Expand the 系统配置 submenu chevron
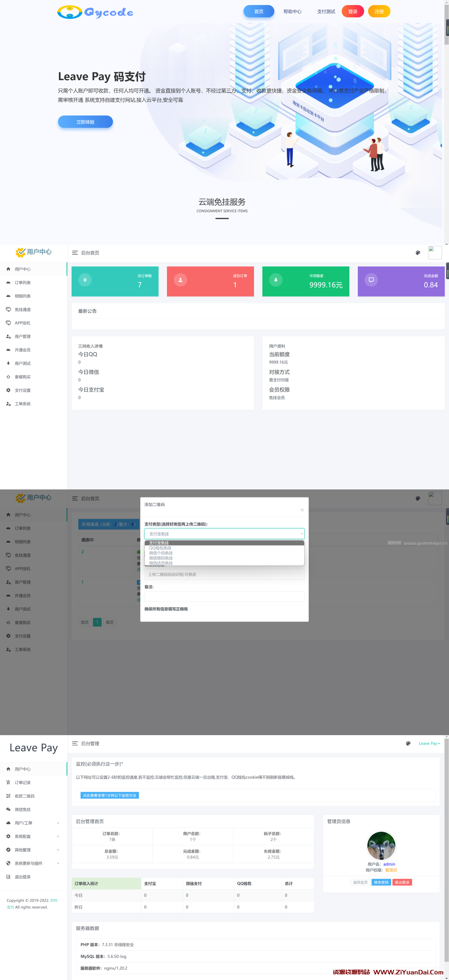449x980 pixels. click(x=58, y=836)
